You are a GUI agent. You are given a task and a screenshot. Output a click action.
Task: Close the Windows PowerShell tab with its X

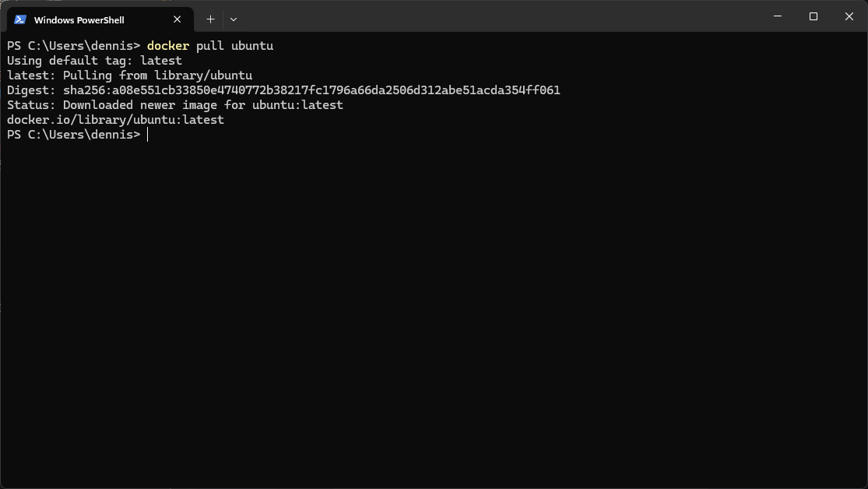coord(177,19)
